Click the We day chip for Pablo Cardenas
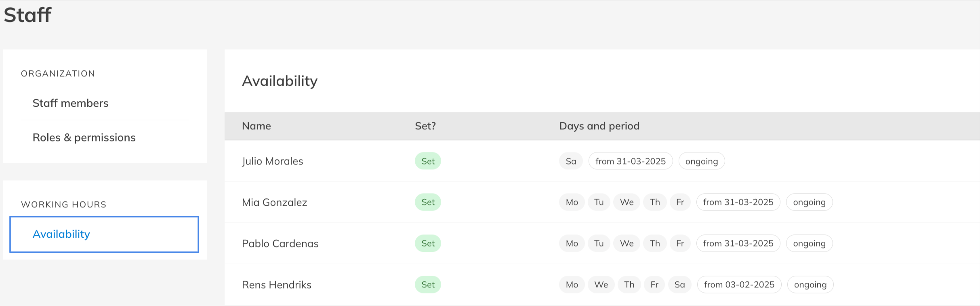Screen dimensions: 980x306 (627, 244)
